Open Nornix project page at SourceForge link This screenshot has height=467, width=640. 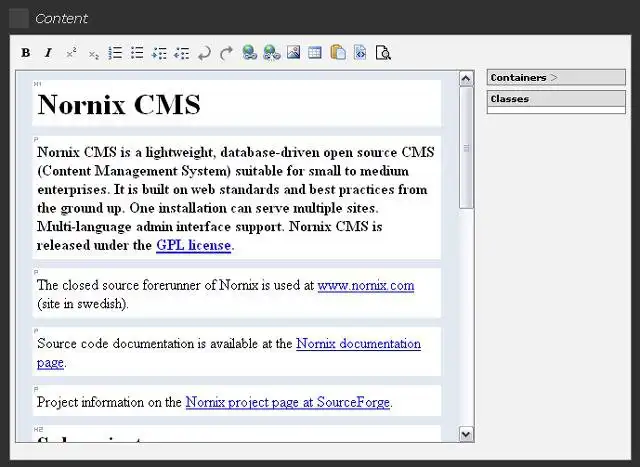[x=288, y=402]
